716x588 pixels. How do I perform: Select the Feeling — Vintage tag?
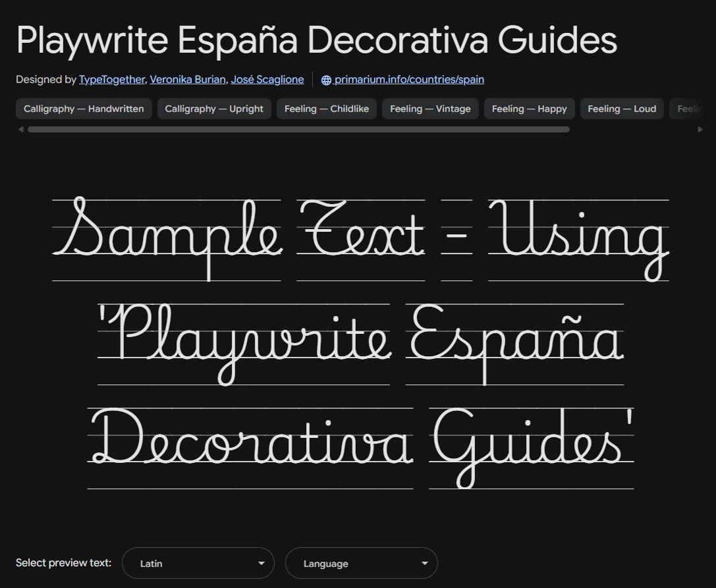430,109
